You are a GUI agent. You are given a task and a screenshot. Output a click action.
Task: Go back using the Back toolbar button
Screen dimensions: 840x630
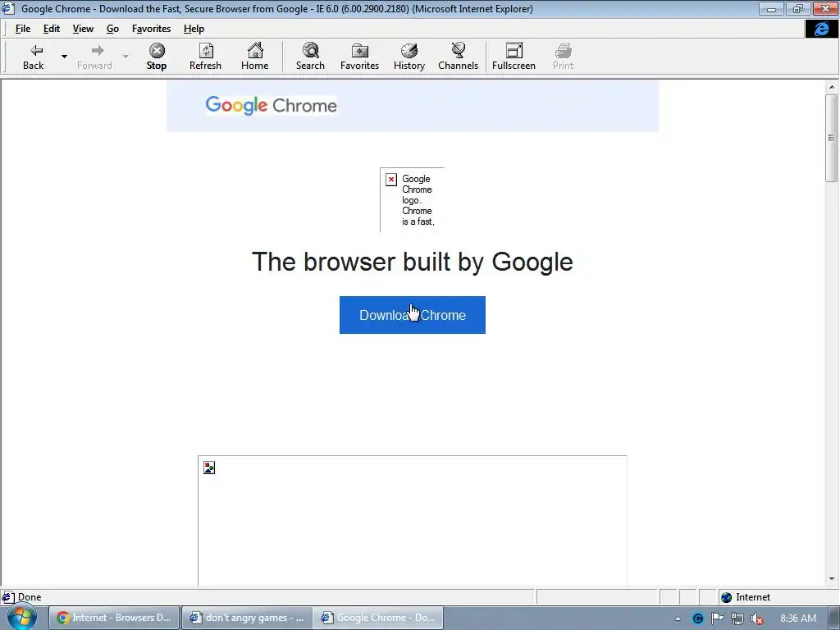(x=33, y=57)
